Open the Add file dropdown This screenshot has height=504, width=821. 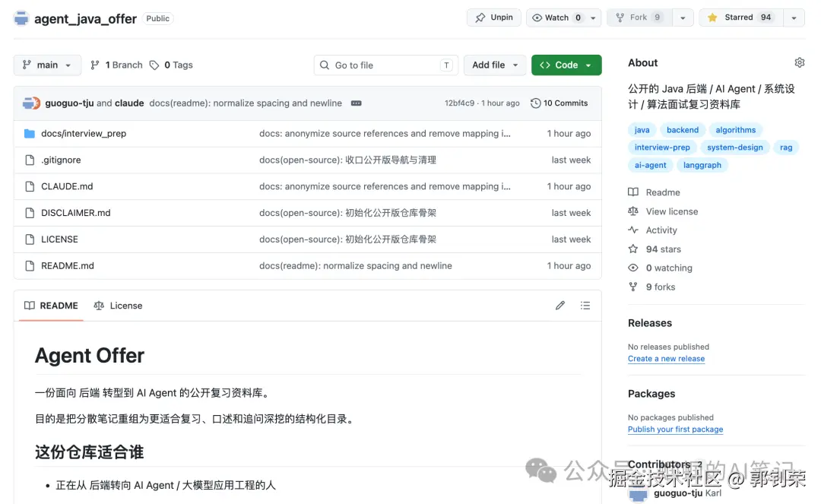click(x=494, y=65)
